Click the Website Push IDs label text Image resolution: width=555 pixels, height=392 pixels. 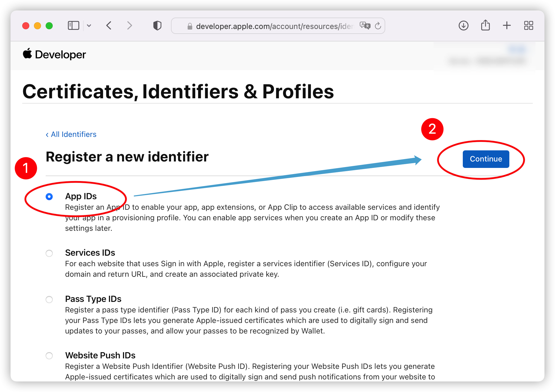[100, 355]
